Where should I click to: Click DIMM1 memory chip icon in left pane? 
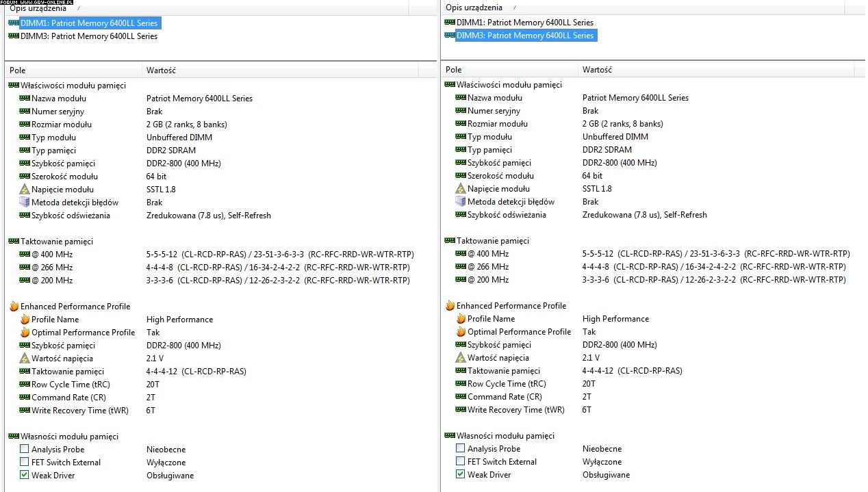pyautogui.click(x=14, y=23)
